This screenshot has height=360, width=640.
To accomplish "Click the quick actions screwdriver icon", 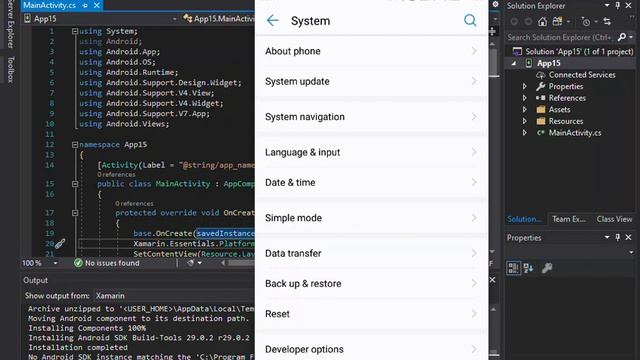I will pyautogui.click(x=60, y=244).
